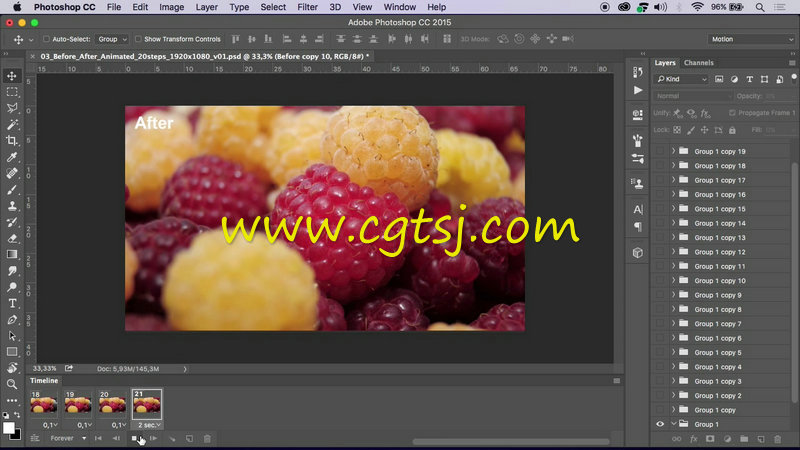The width and height of the screenshot is (800, 450).
Task: Show the Group 1 copy 10 layer
Action: 660,281
